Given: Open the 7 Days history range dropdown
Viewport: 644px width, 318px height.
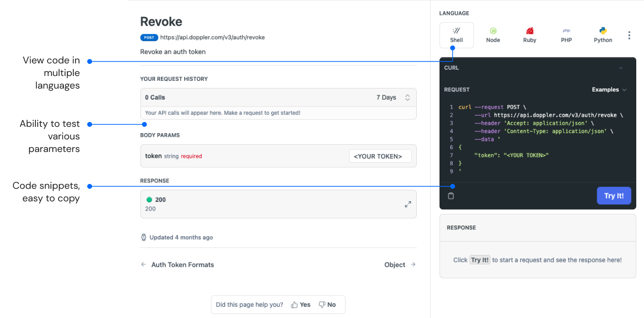Looking at the screenshot, I should pos(393,97).
